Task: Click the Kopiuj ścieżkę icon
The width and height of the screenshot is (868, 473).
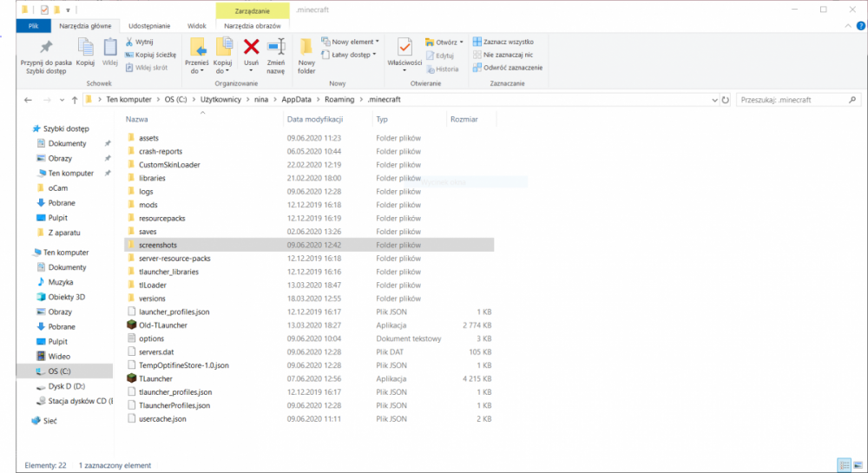Action: click(x=129, y=55)
